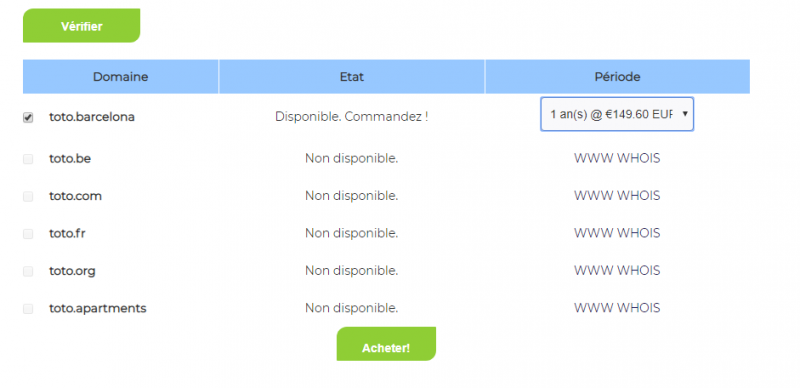Open the 1 an(s) period dropdown
The width and height of the screenshot is (800, 388).
pos(617,114)
